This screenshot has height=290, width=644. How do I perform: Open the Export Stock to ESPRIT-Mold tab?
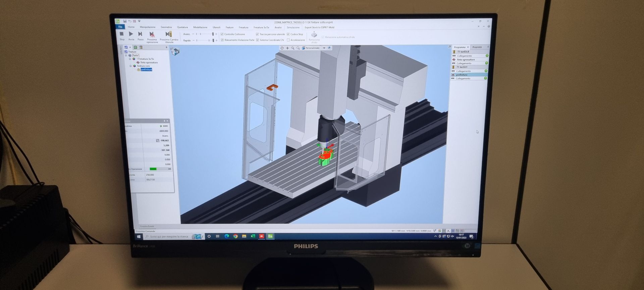pos(319,27)
